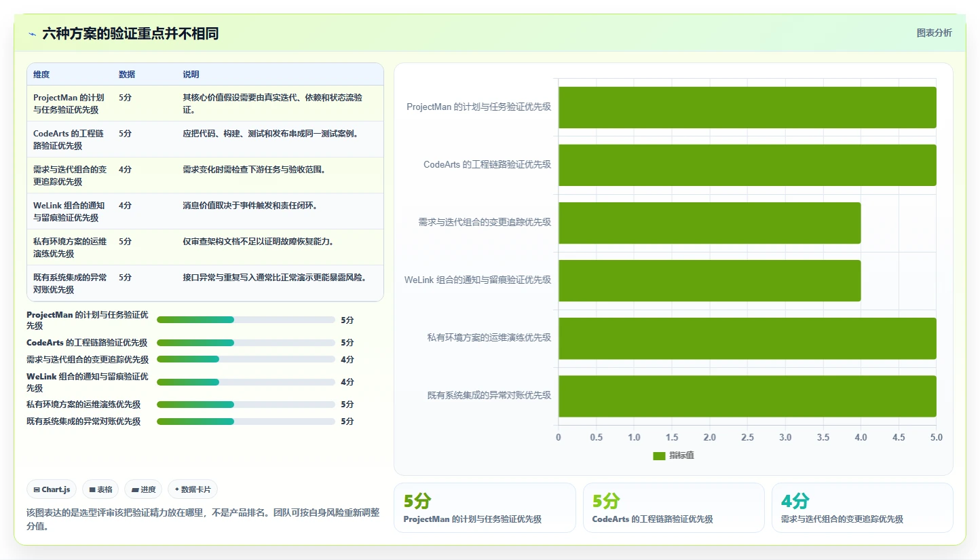
Task: Click the 5分 value in 私有环境方案 table row
Action: coord(125,242)
